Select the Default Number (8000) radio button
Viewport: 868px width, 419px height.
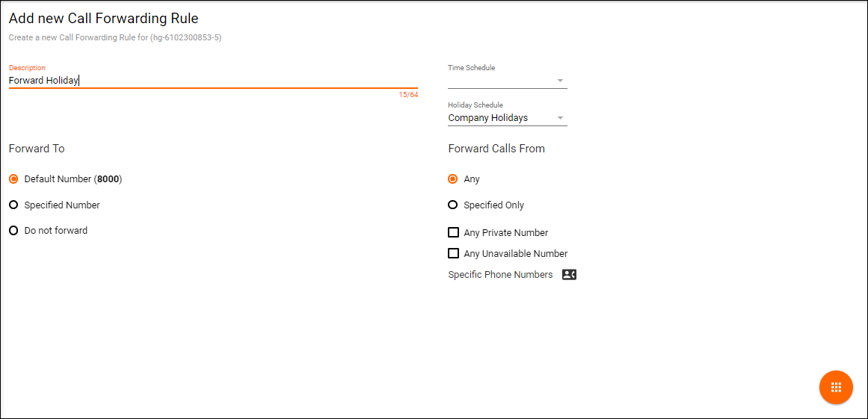pyautogui.click(x=13, y=179)
